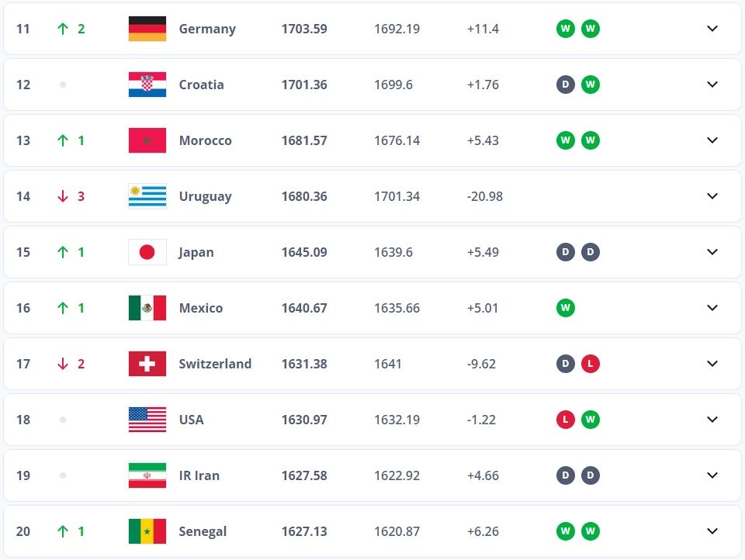The height and width of the screenshot is (560, 745).
Task: Click Mexico's green W win badge
Action: 566,308
